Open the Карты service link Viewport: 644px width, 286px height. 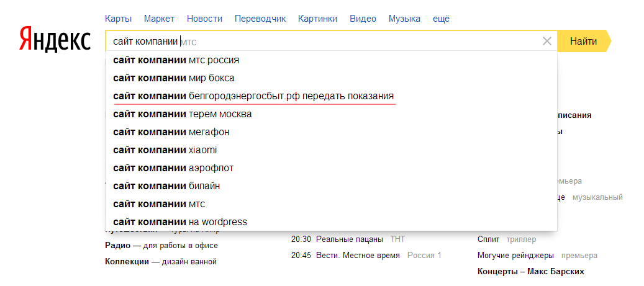[x=118, y=19]
